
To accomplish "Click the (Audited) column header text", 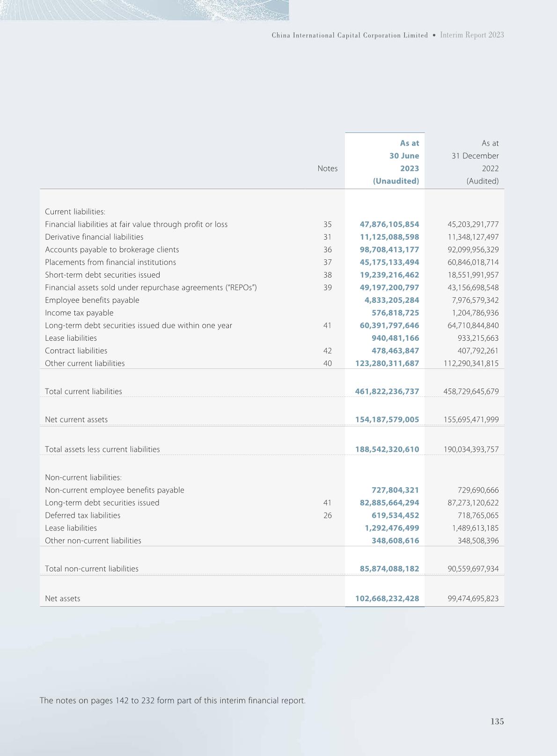I will [482, 181].
